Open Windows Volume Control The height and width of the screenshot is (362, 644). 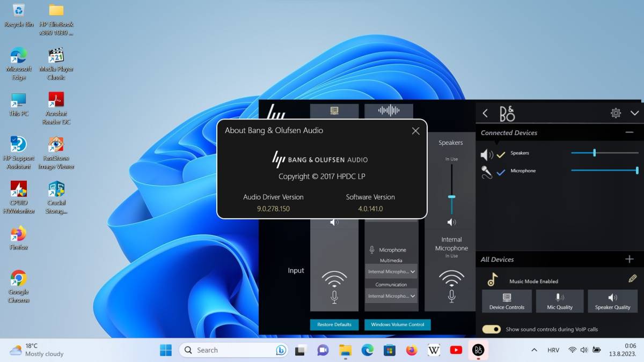point(398,324)
